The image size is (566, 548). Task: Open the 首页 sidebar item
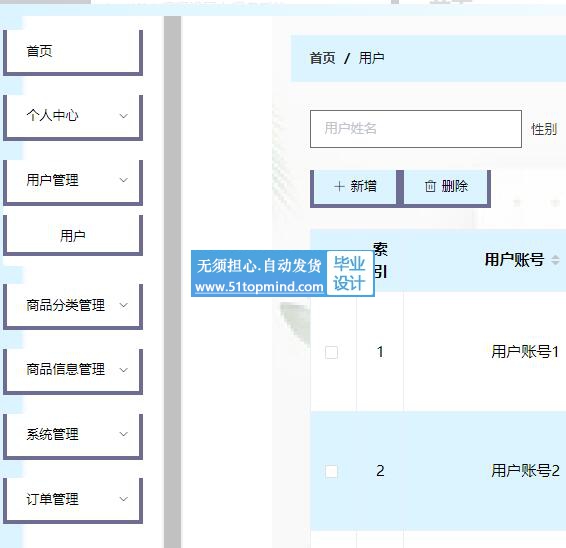pos(73,51)
